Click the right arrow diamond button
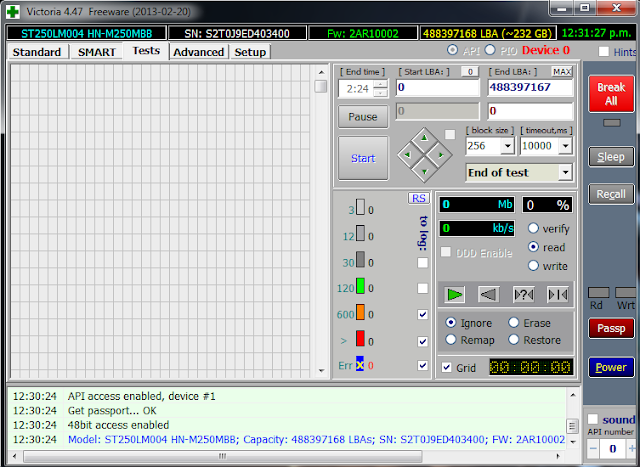The width and height of the screenshot is (640, 467). (441, 155)
